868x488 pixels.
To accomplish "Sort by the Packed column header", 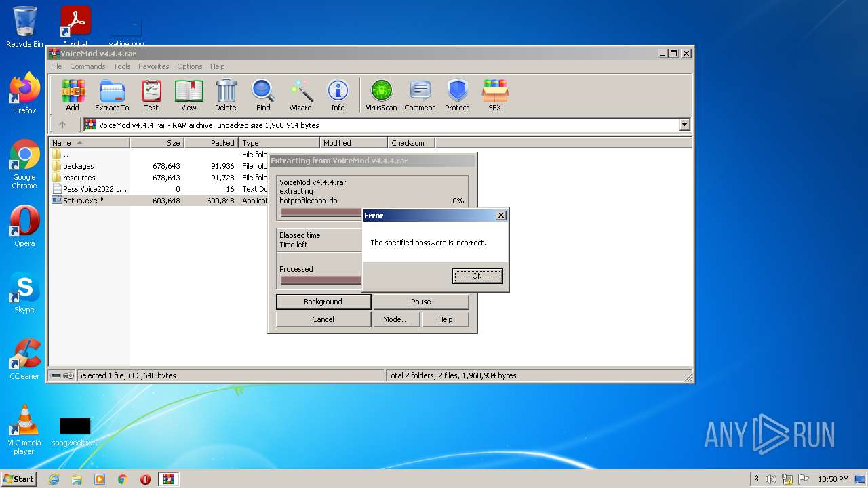I will click(x=211, y=142).
